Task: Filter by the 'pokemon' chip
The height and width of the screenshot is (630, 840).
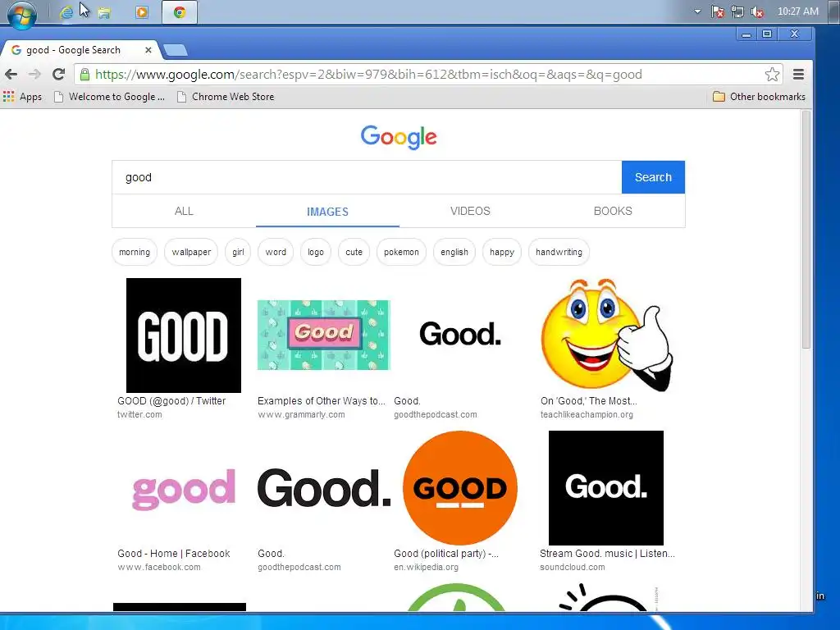Action: point(401,252)
